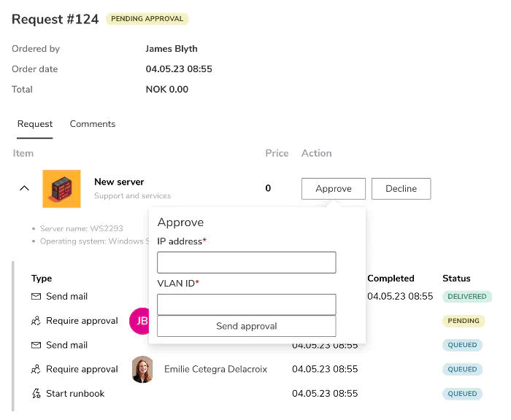Collapse the New server item chevron
511x420 pixels.
click(x=24, y=188)
